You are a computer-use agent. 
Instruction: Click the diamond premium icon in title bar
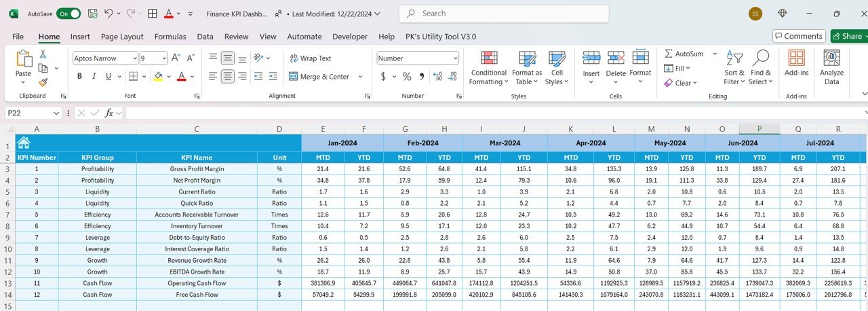click(783, 14)
